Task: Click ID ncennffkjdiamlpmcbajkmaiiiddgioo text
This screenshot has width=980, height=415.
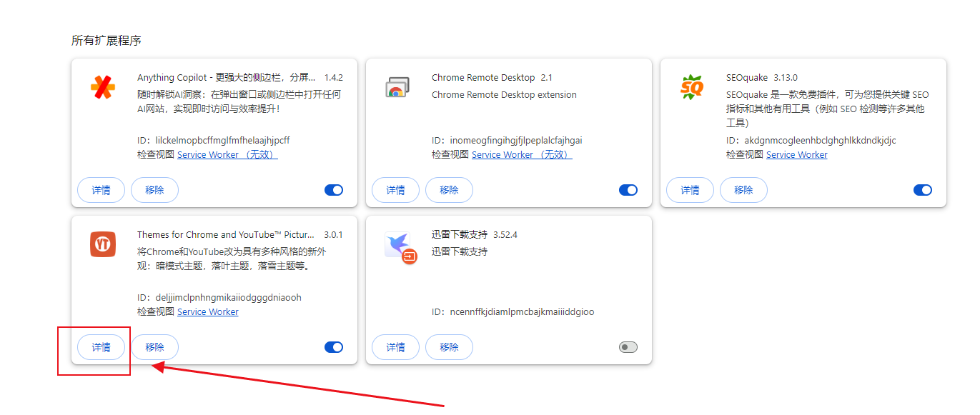Action: 513,312
